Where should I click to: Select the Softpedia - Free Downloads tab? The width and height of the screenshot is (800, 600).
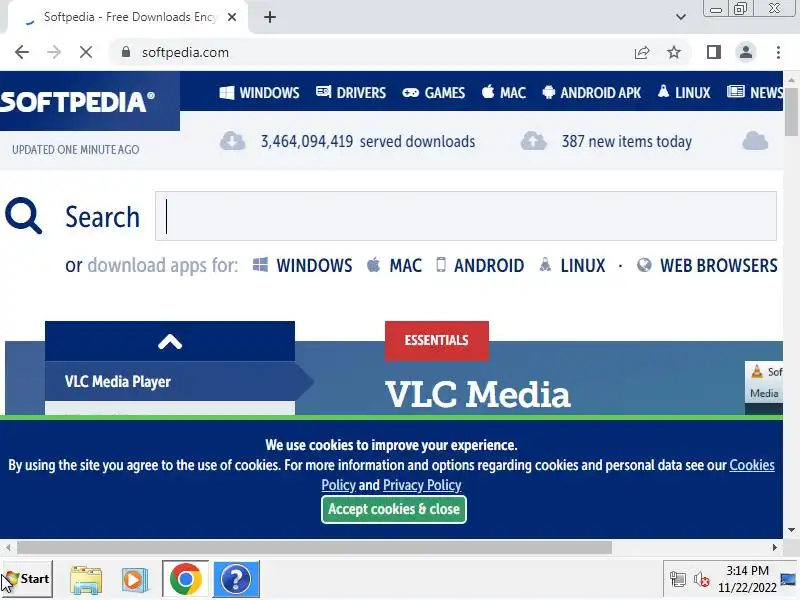point(128,17)
